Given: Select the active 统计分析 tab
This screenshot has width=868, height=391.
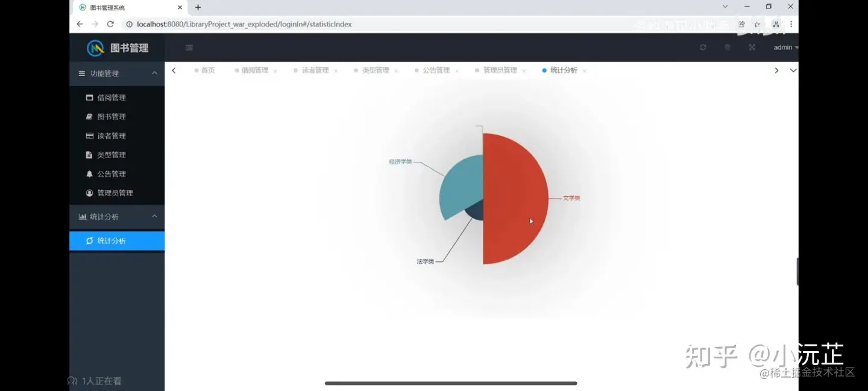Looking at the screenshot, I should pyautogui.click(x=564, y=70).
